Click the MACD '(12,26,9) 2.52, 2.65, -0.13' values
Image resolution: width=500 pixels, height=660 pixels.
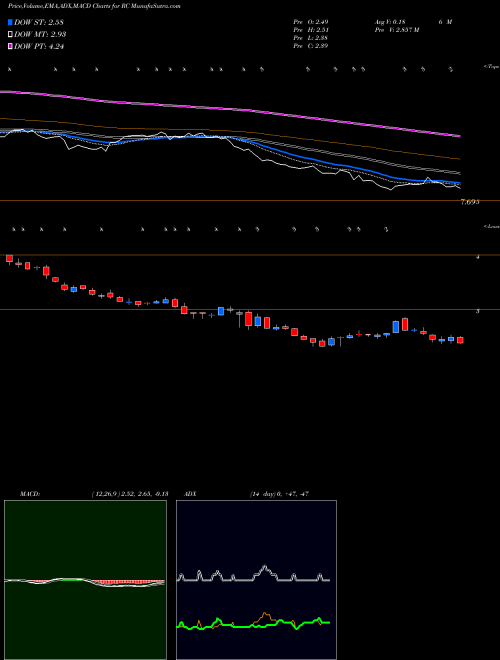pyautogui.click(x=130, y=494)
